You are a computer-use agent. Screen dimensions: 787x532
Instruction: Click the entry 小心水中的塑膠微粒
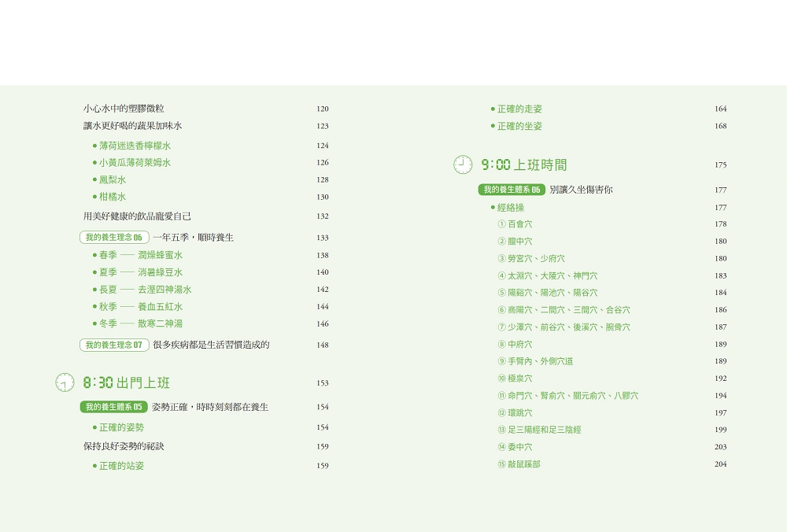[124, 109]
